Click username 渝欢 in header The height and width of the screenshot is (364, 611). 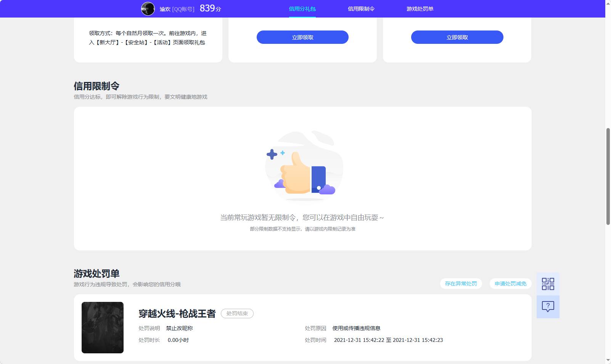[x=165, y=9]
